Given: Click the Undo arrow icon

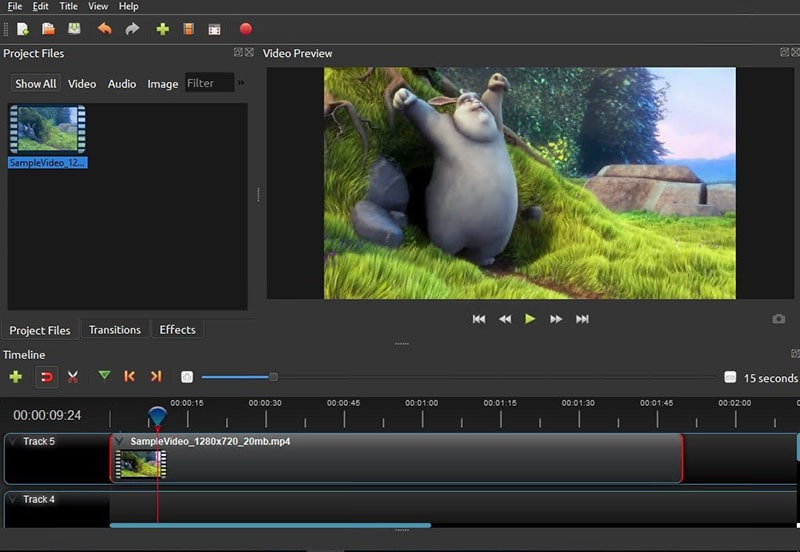Looking at the screenshot, I should 105,29.
